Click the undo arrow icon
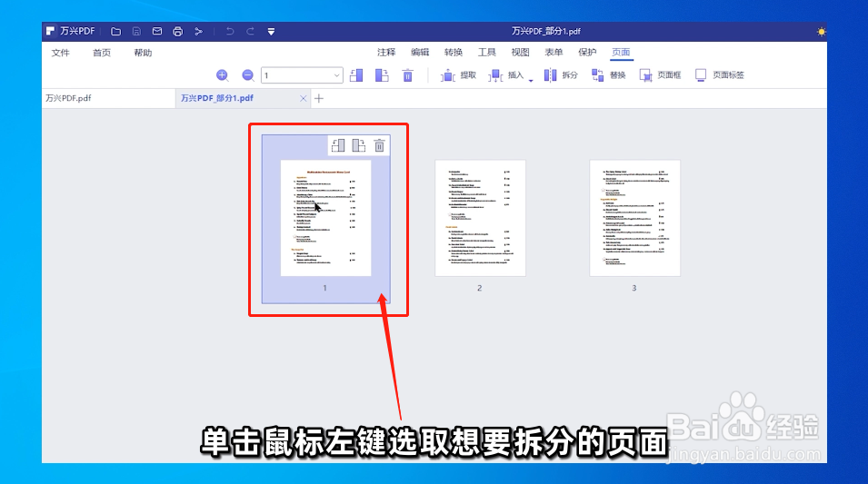This screenshot has width=868, height=484. point(229,32)
